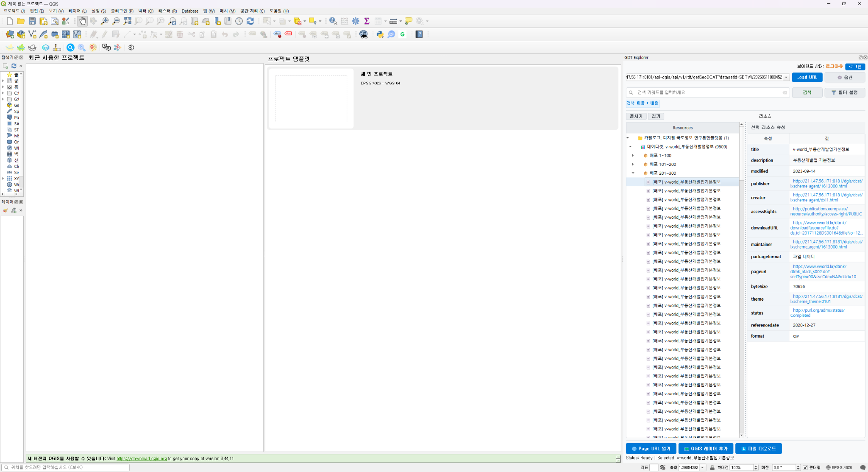Click the New GeoPackage Layer icon
868x472 pixels.
pyautogui.click(x=21, y=34)
